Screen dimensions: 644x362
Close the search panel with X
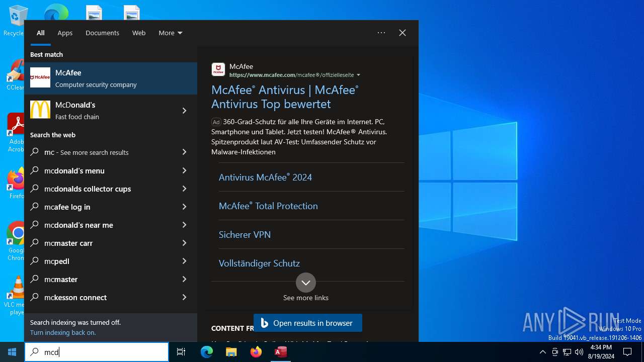click(403, 33)
